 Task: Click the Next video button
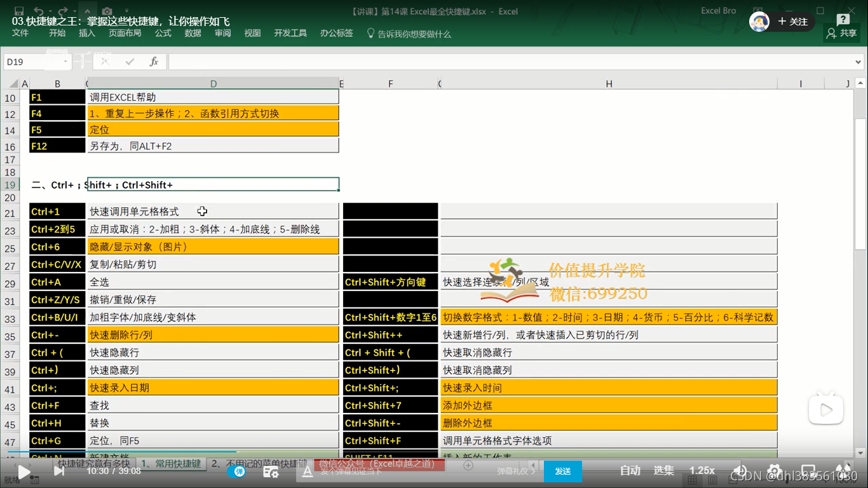pos(58,471)
